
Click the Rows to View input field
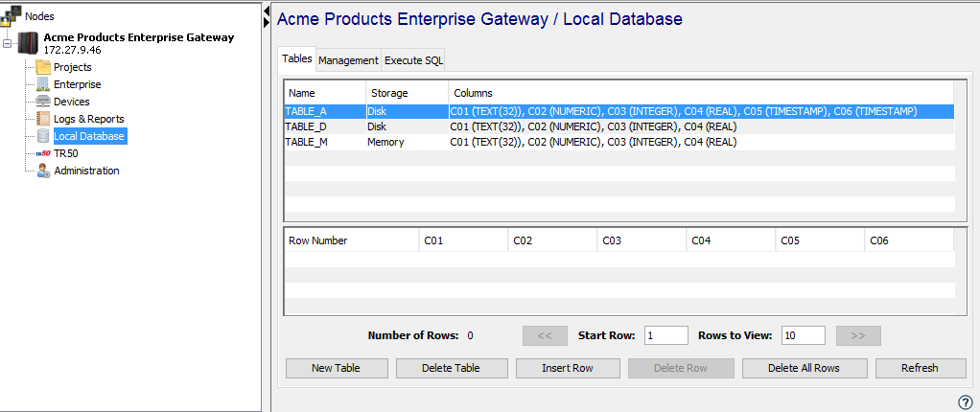[x=804, y=336]
